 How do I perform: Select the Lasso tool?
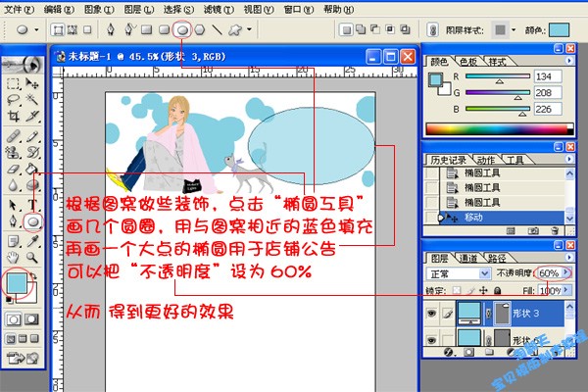tap(13, 100)
